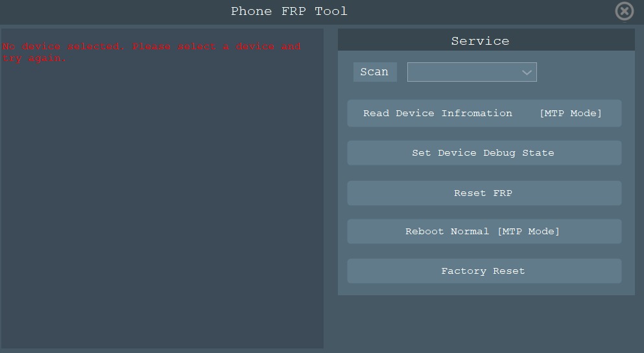Screen dimensions: 644x353
Task: Choose Reboot Normal [MTP Mode]
Action: pos(484,232)
